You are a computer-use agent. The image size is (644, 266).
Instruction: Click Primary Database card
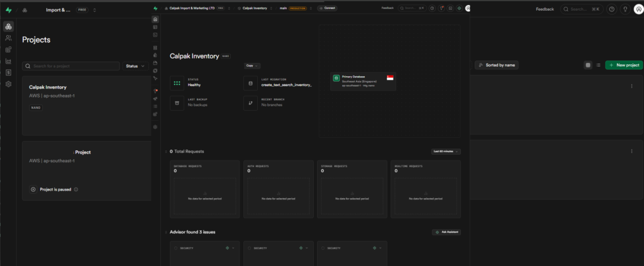pos(363,82)
